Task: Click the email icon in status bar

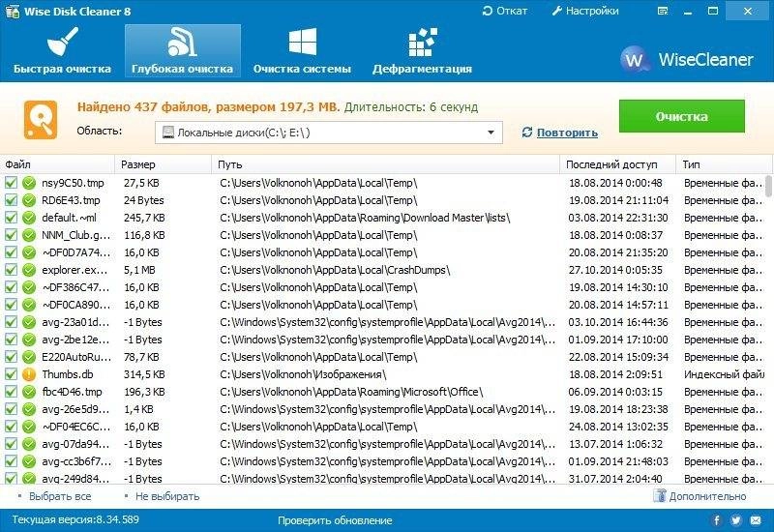Action: 756,520
